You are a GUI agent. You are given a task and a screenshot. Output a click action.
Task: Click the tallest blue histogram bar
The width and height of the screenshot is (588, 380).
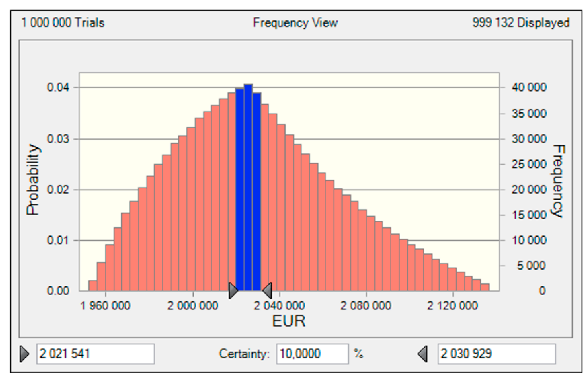[248, 189]
